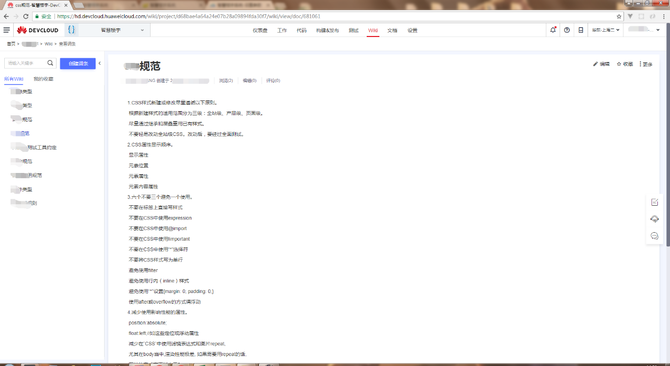Select the Wiki tab

click(x=373, y=30)
